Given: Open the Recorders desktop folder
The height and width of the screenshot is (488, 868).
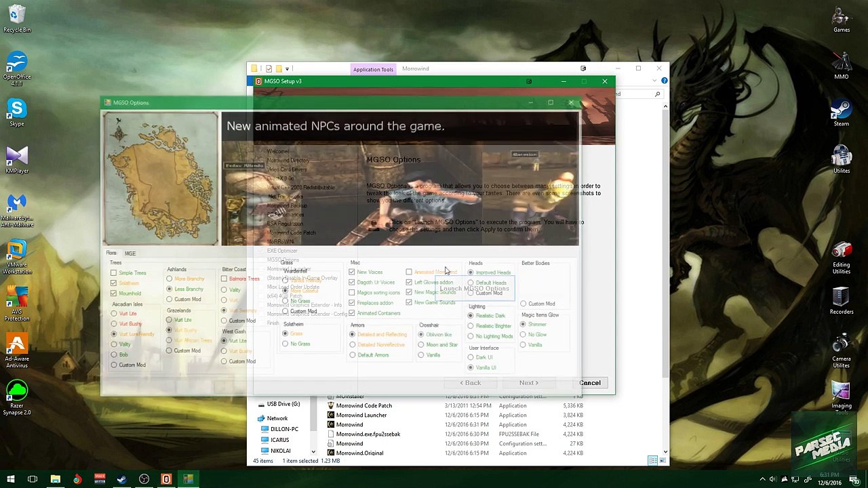Looking at the screenshot, I should [842, 302].
